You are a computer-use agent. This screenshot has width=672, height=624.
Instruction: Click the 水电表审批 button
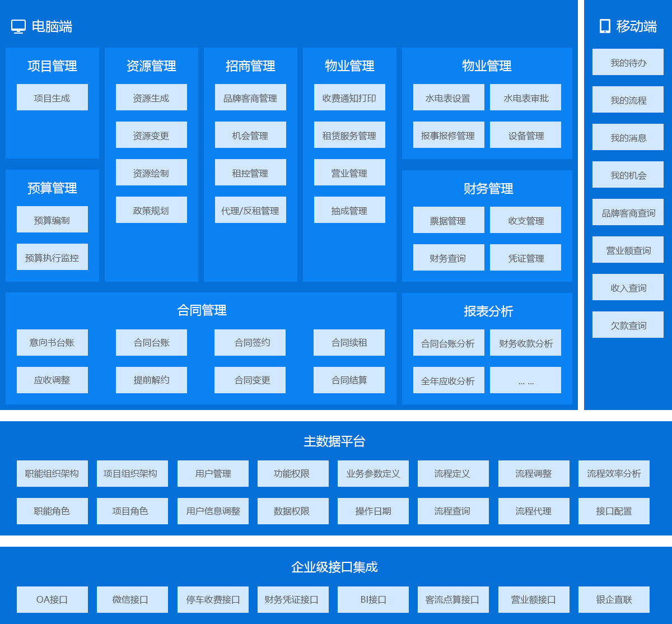click(x=525, y=97)
